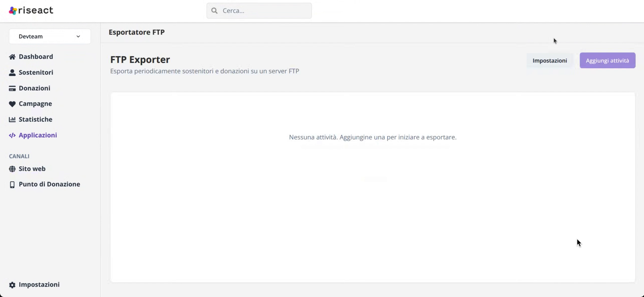This screenshot has width=644, height=297.
Task: Click the Aggiungi attività button
Action: point(607,60)
